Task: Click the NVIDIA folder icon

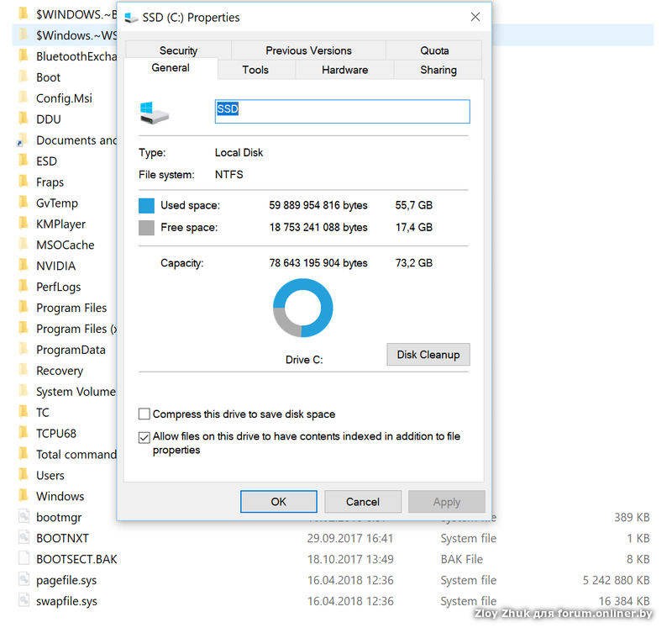Action: point(24,266)
